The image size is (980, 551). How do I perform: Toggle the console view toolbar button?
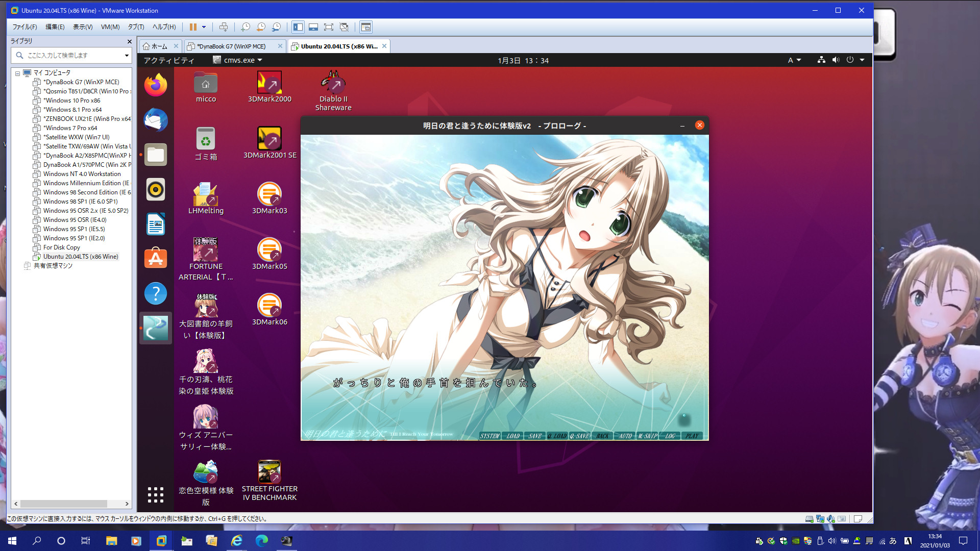coord(366,27)
